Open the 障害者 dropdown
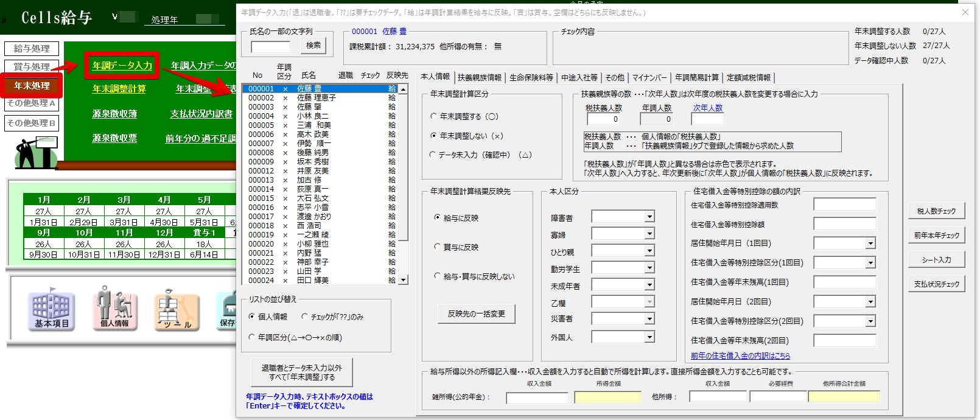980x420 pixels. (649, 217)
